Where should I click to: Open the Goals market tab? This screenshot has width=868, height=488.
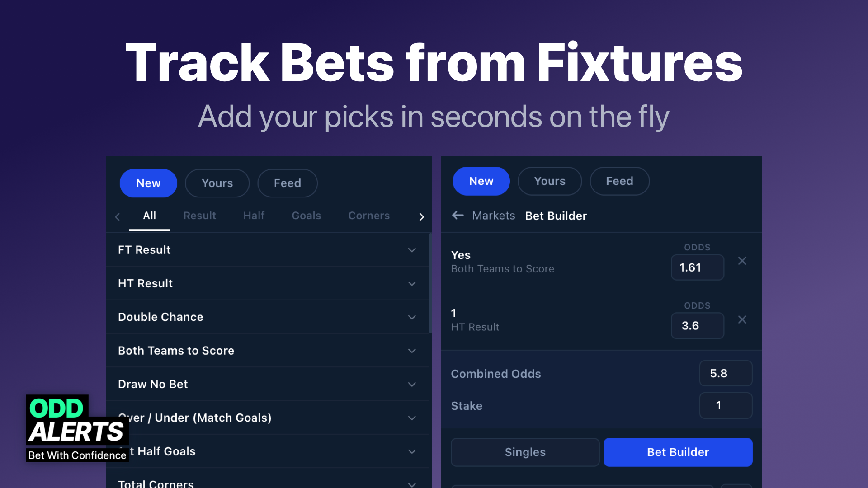306,216
